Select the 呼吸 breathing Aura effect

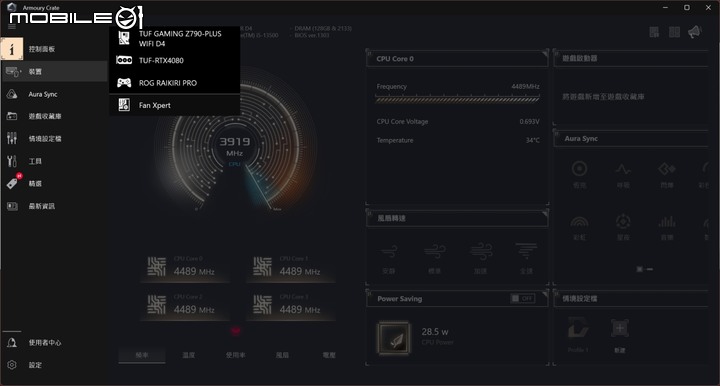click(x=623, y=174)
